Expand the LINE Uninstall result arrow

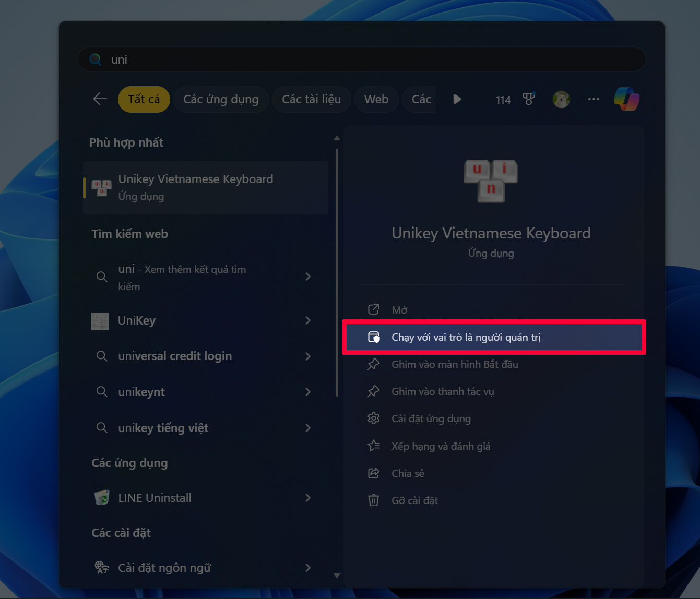click(x=308, y=498)
